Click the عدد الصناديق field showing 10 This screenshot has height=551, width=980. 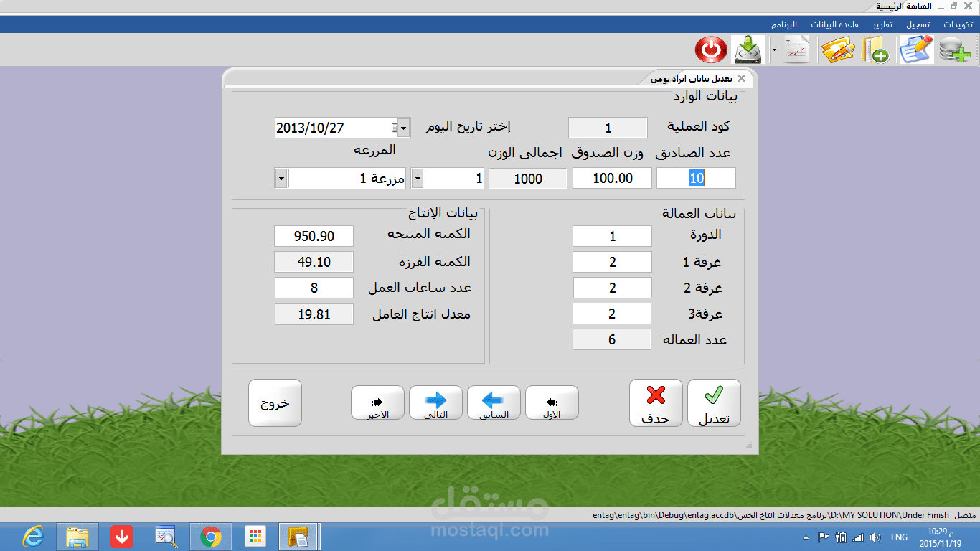tap(695, 177)
